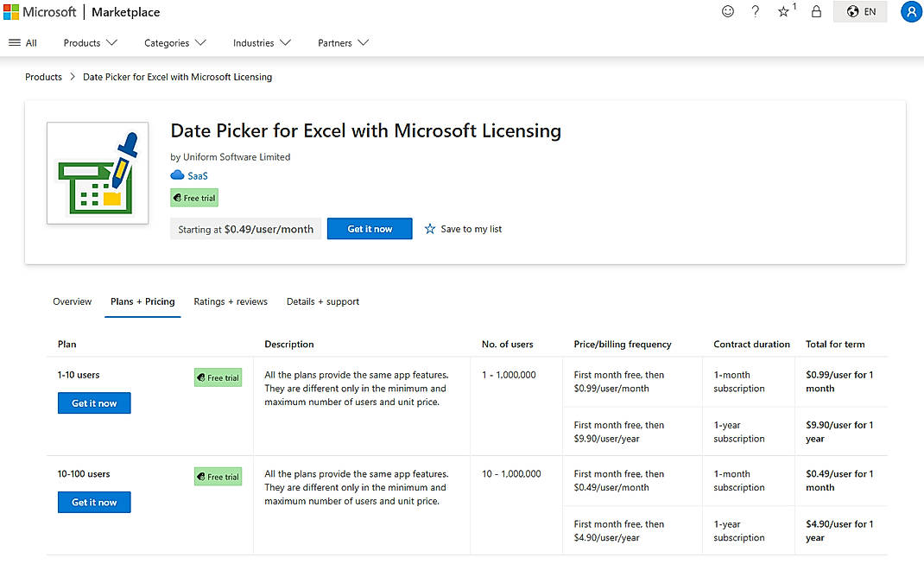Click the SaaS cloud icon
The width and height of the screenshot is (924, 564).
coord(177,175)
